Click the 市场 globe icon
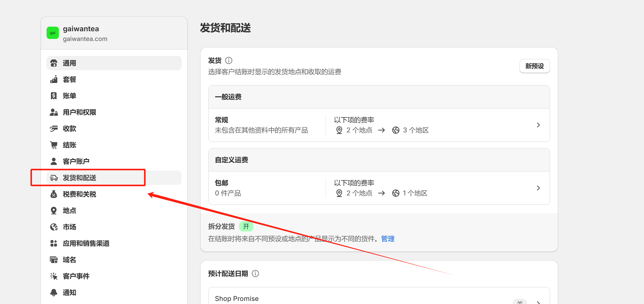 (x=54, y=227)
